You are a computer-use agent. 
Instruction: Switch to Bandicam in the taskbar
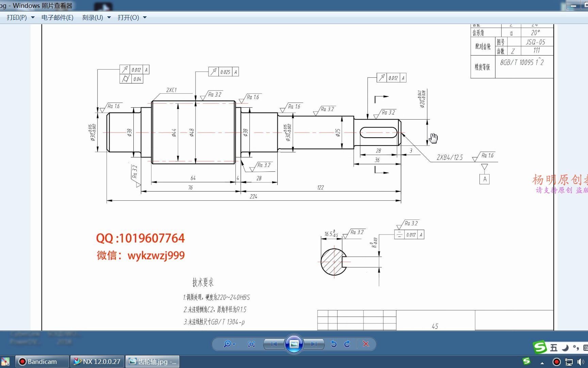[x=38, y=362]
